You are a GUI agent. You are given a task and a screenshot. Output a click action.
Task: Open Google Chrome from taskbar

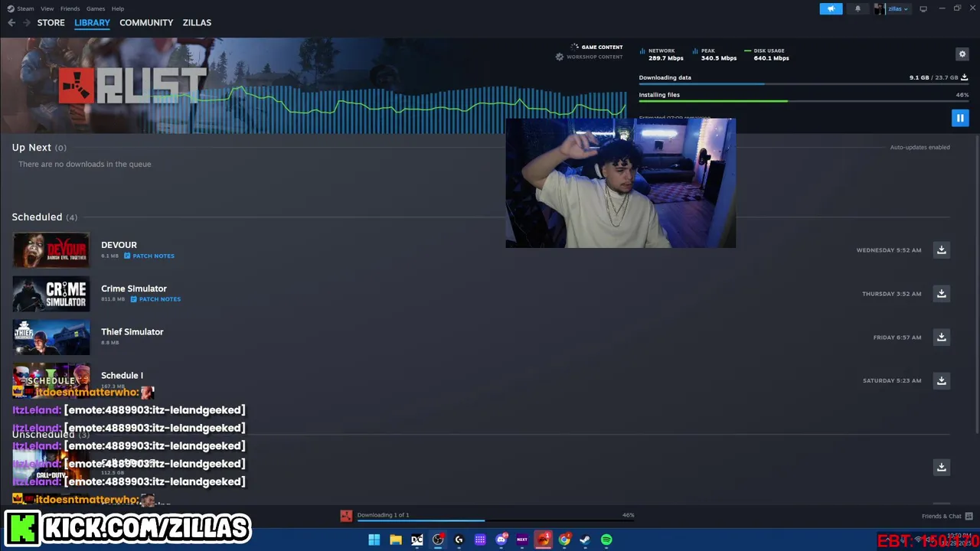pos(564,540)
